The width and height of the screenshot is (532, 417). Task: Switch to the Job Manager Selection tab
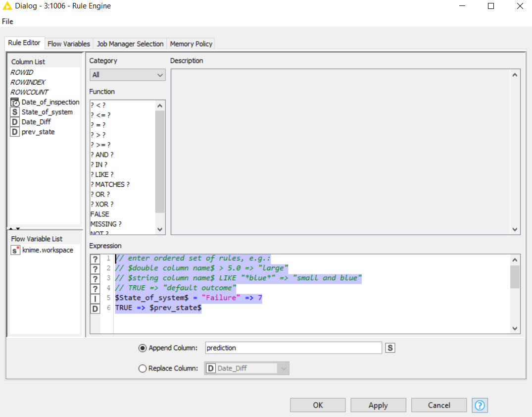pos(130,44)
